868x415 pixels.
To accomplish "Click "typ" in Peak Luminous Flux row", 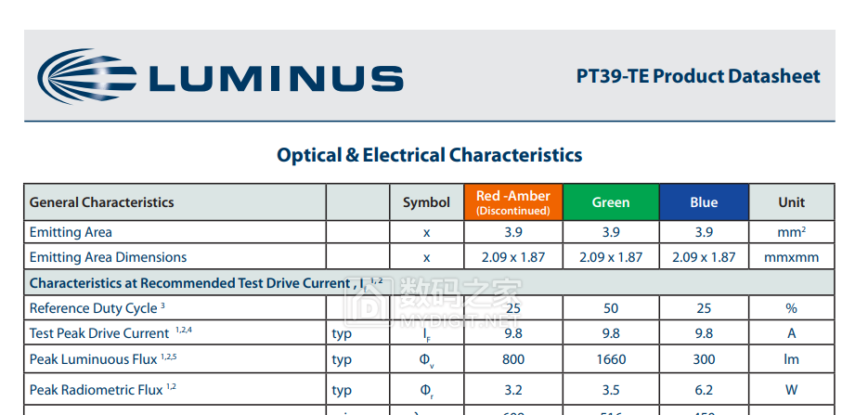I will [342, 359].
